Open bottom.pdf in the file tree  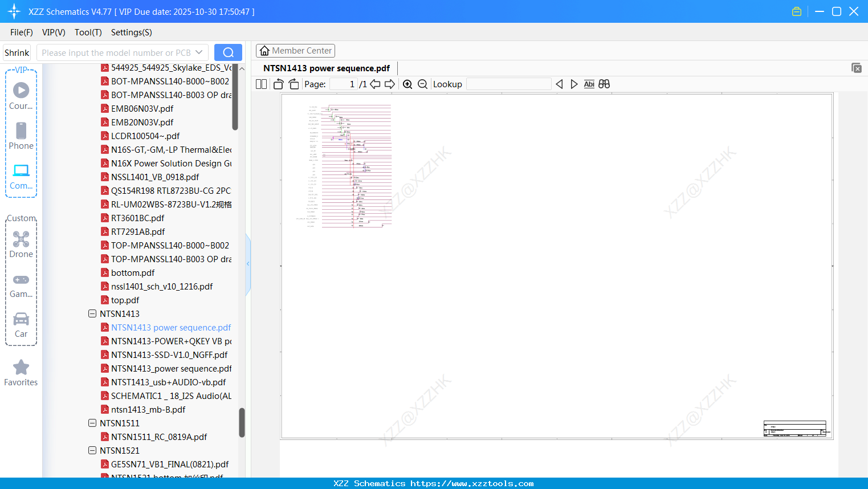tap(133, 272)
